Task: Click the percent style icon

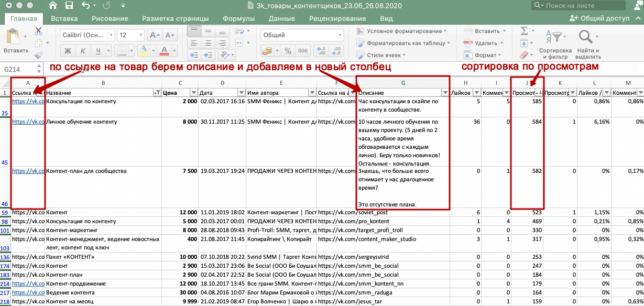Action: coord(287,51)
